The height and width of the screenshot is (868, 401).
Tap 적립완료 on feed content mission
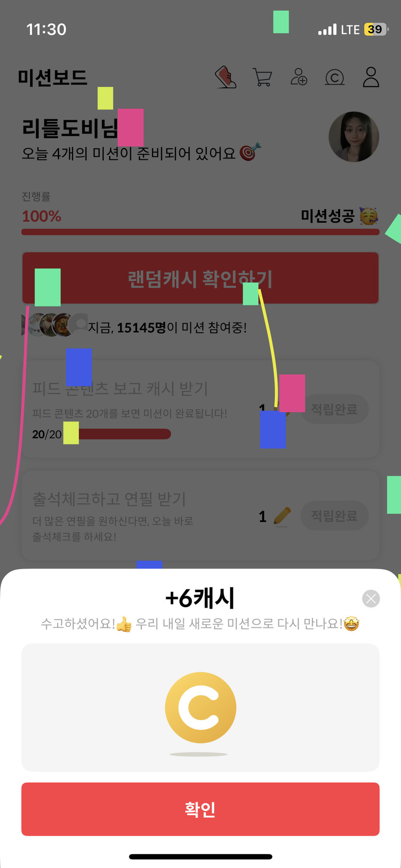click(334, 410)
